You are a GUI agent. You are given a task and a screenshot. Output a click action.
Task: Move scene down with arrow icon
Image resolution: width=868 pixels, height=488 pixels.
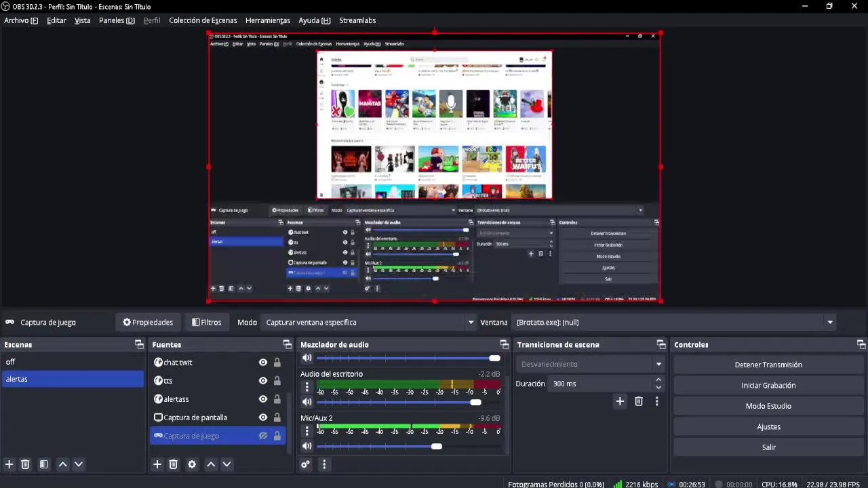pos(79,464)
